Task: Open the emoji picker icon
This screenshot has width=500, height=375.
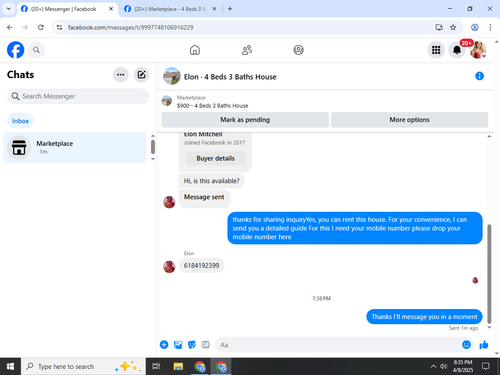Action: click(x=466, y=345)
